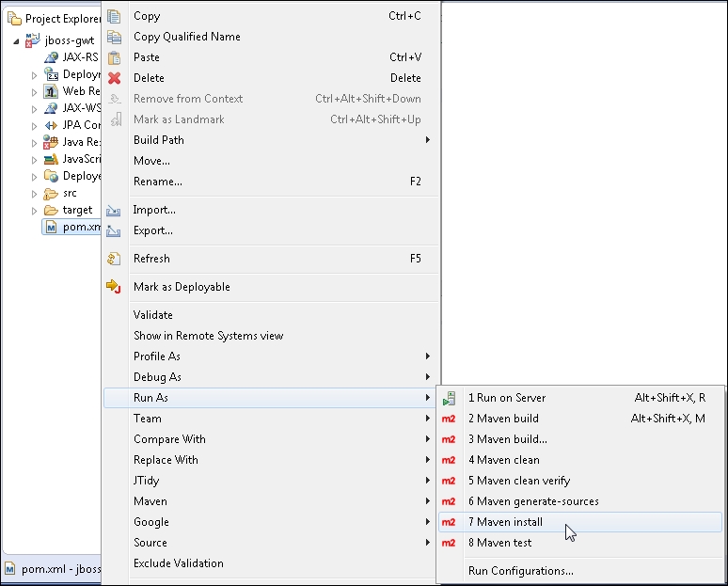
Task: Click the m2 icon beside Maven generate-sources
Action: click(449, 501)
